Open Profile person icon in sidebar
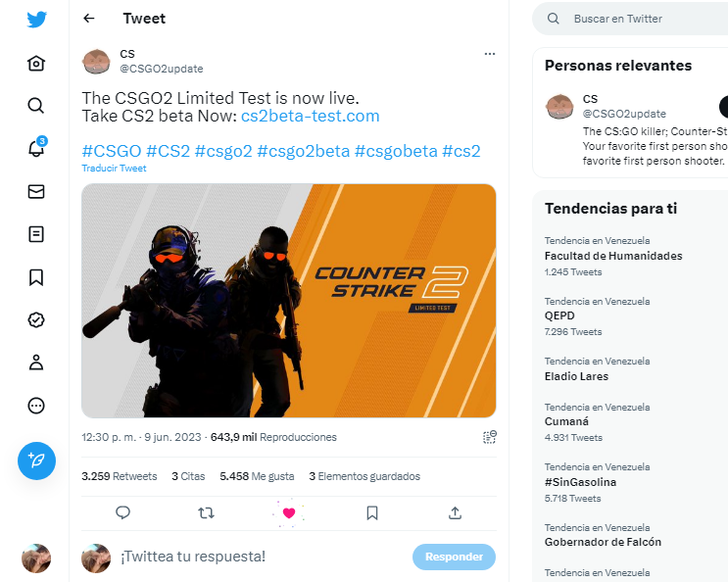This screenshot has height=582, width=728. click(36, 363)
